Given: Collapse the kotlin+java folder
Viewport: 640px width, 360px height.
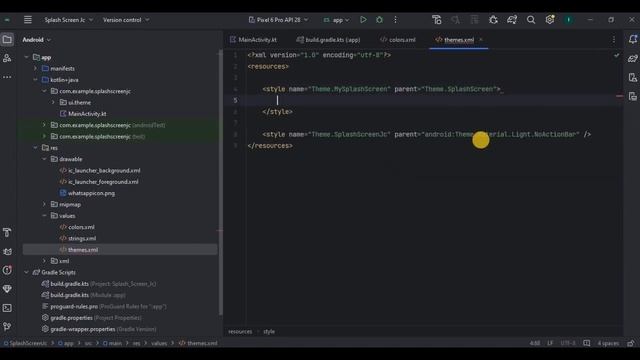Looking at the screenshot, I should point(36,80).
